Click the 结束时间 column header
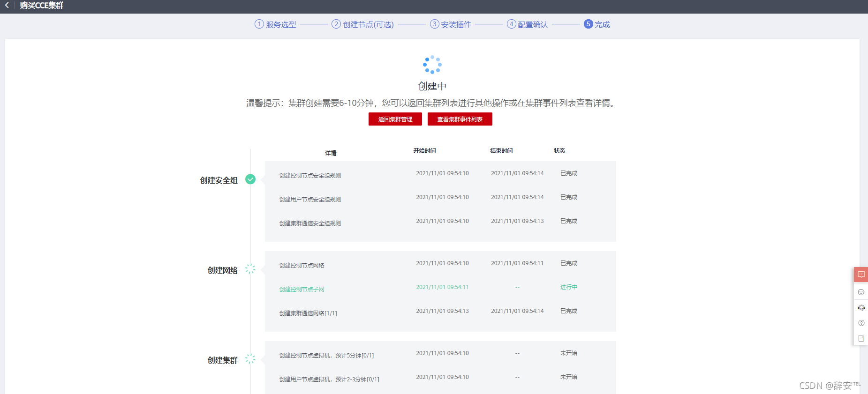Viewport: 868px width, 394px height. point(501,151)
